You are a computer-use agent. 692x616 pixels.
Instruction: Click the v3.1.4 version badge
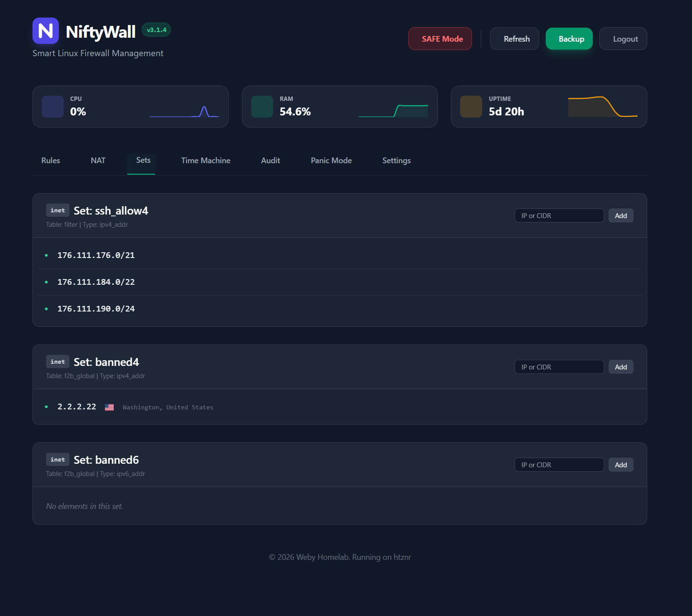pyautogui.click(x=156, y=30)
